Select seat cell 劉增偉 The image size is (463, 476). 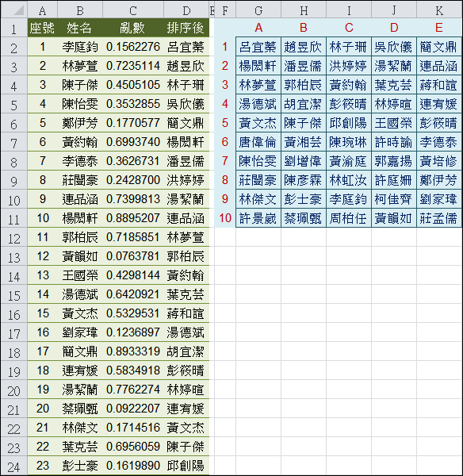pos(304,161)
